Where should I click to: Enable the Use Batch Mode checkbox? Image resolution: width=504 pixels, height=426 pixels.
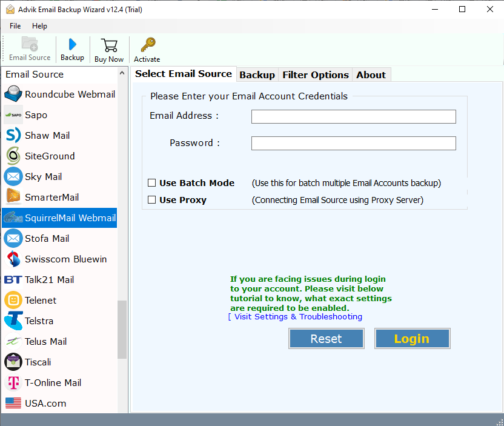(x=151, y=183)
